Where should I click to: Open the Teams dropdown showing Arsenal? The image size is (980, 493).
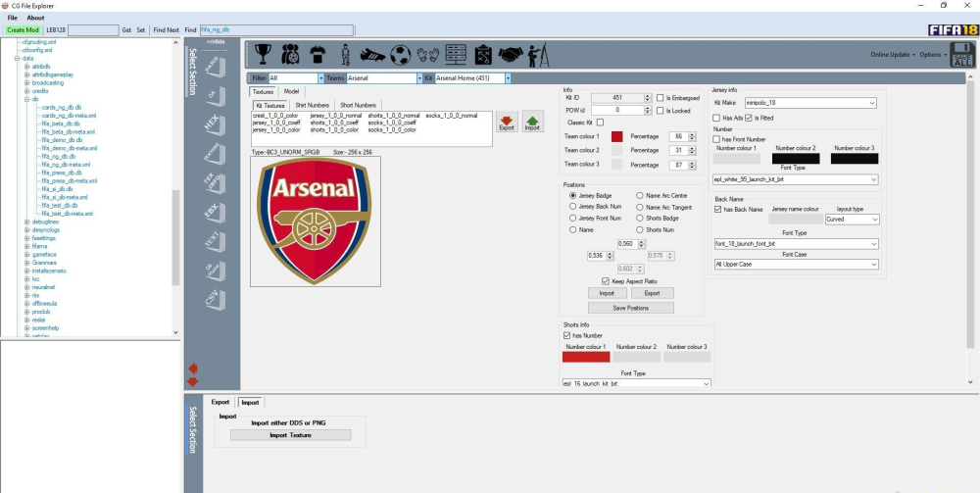419,78
